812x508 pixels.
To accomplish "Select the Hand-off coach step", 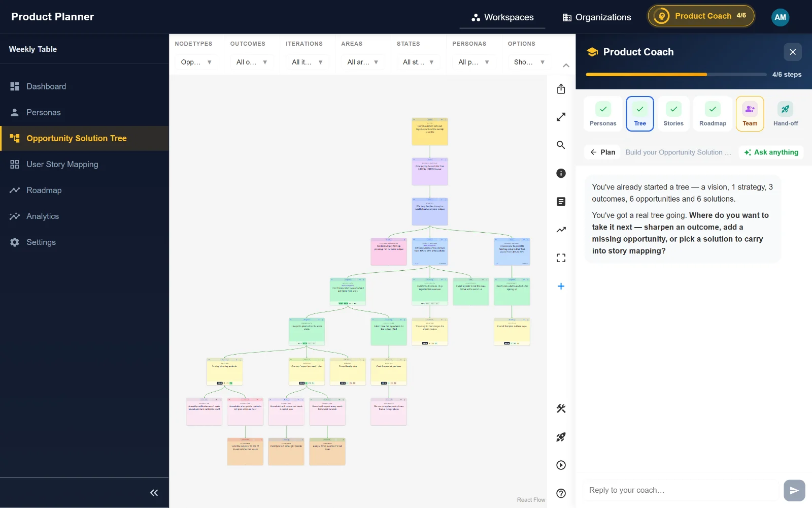I will click(x=786, y=114).
